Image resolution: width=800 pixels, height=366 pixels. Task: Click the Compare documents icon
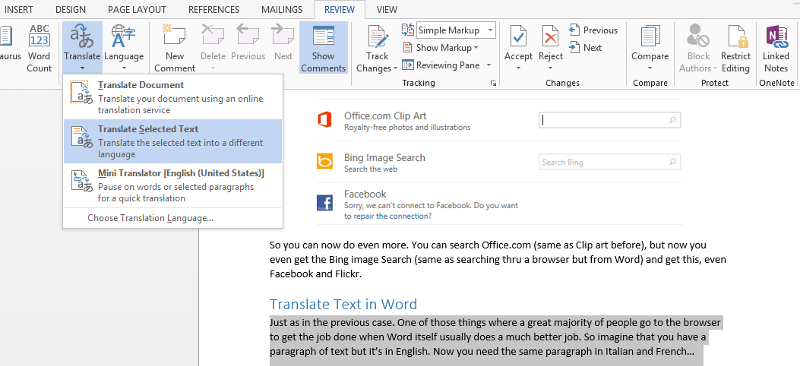[x=649, y=37]
